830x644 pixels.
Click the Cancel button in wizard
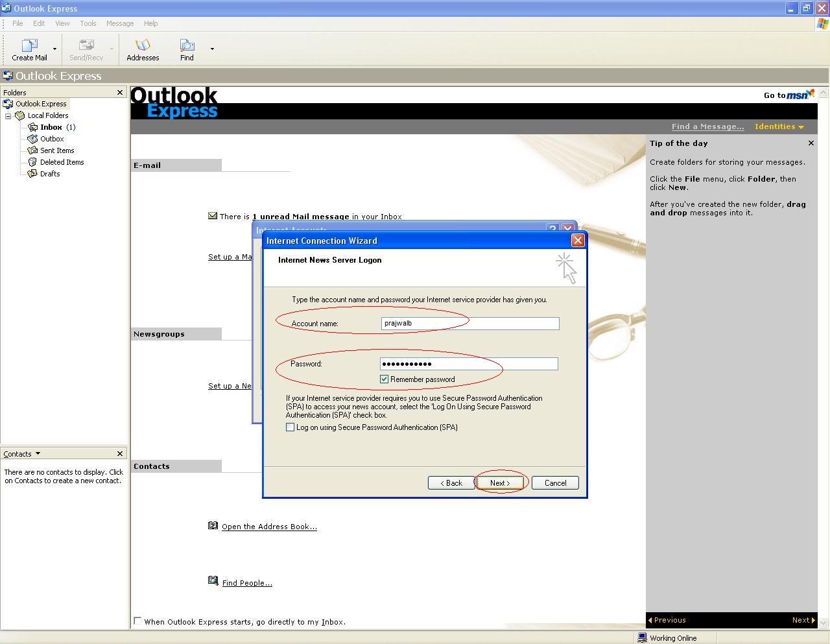pyautogui.click(x=555, y=483)
